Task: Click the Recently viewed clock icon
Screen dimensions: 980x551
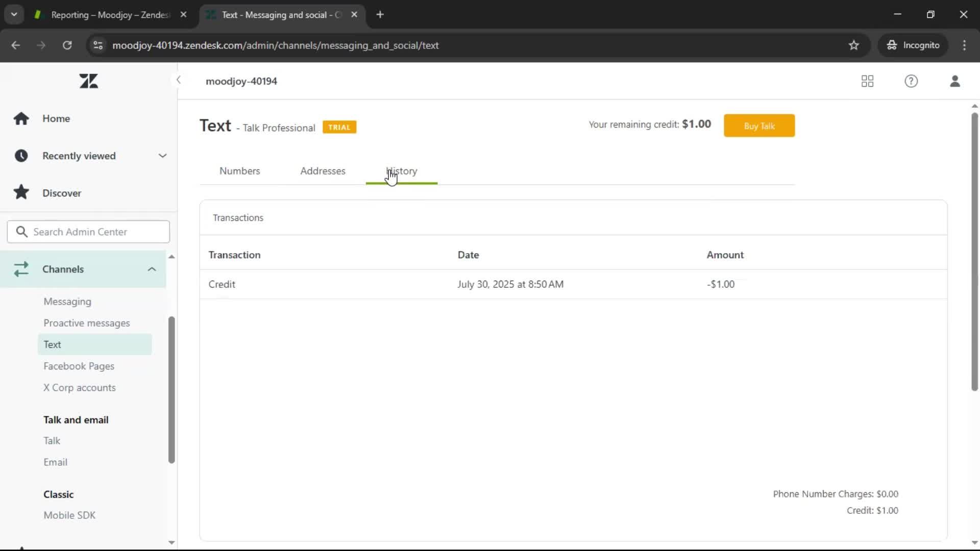Action: 21,156
